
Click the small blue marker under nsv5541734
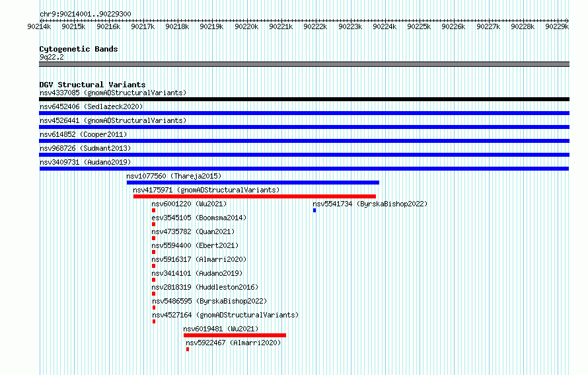pos(314,210)
